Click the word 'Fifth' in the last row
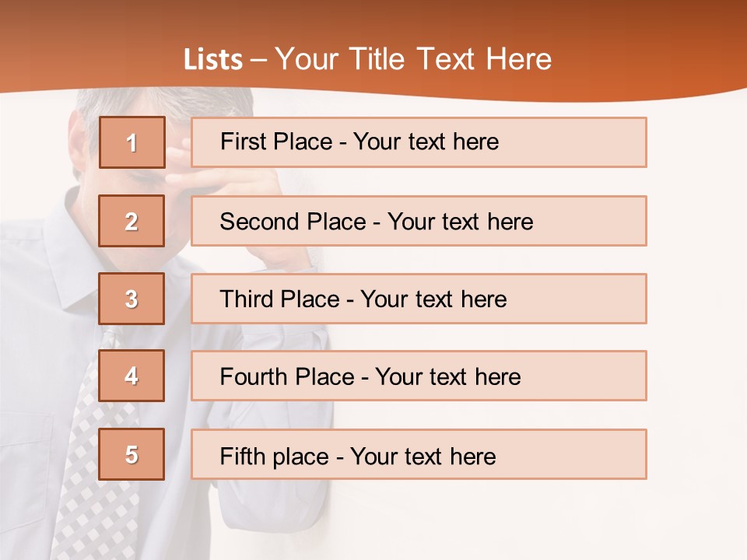 243,456
